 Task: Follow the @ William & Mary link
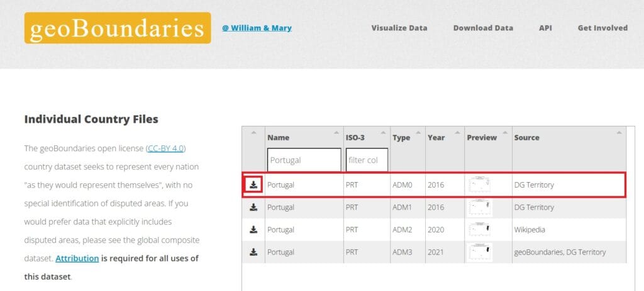257,28
